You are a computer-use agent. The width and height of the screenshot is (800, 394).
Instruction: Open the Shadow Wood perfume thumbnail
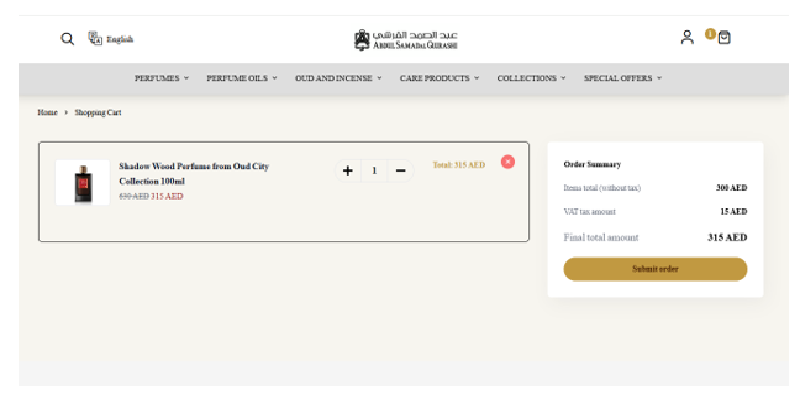tap(83, 183)
